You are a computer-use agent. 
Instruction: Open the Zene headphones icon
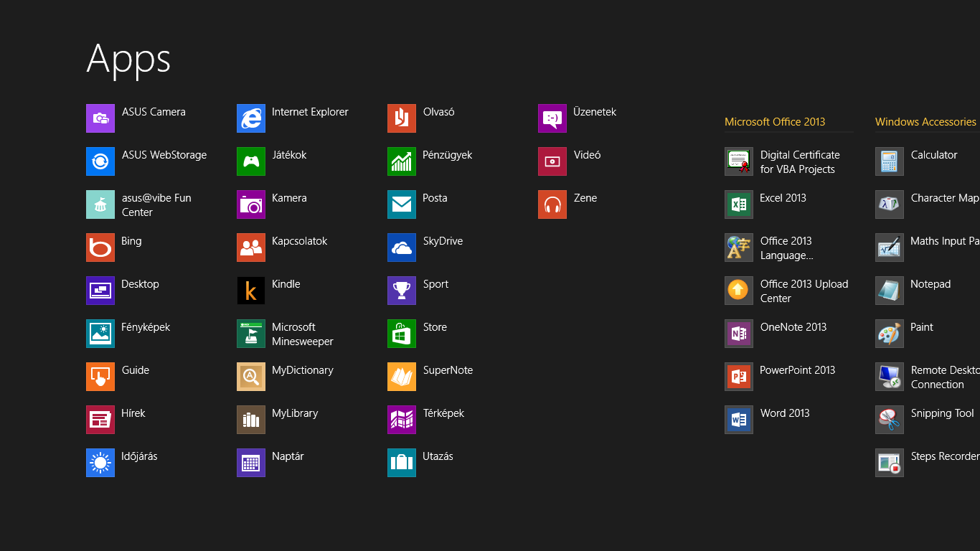552,204
